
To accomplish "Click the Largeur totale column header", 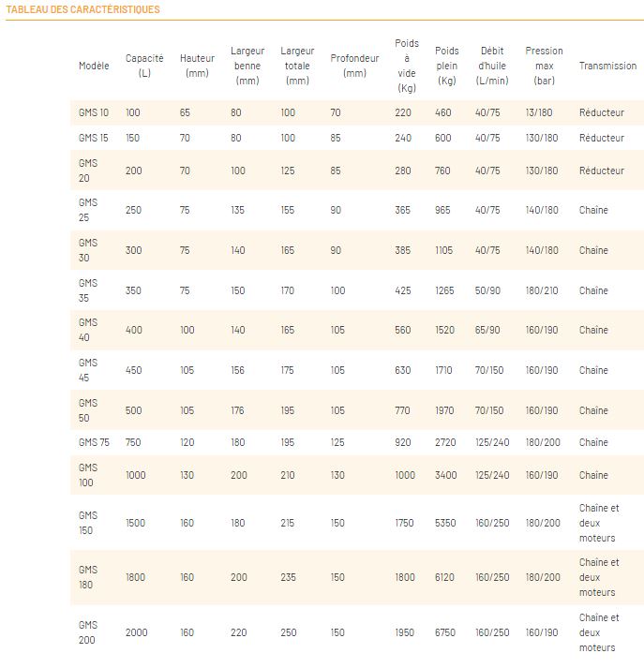I will 297,66.
